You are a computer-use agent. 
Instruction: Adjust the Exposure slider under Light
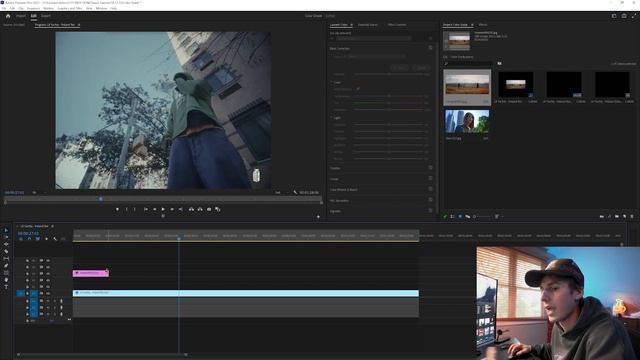click(x=389, y=124)
